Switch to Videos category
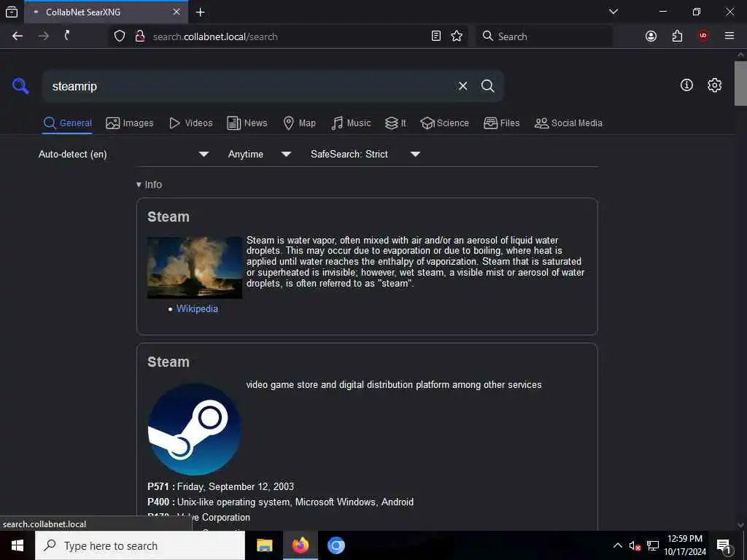The height and width of the screenshot is (560, 747). click(x=191, y=122)
